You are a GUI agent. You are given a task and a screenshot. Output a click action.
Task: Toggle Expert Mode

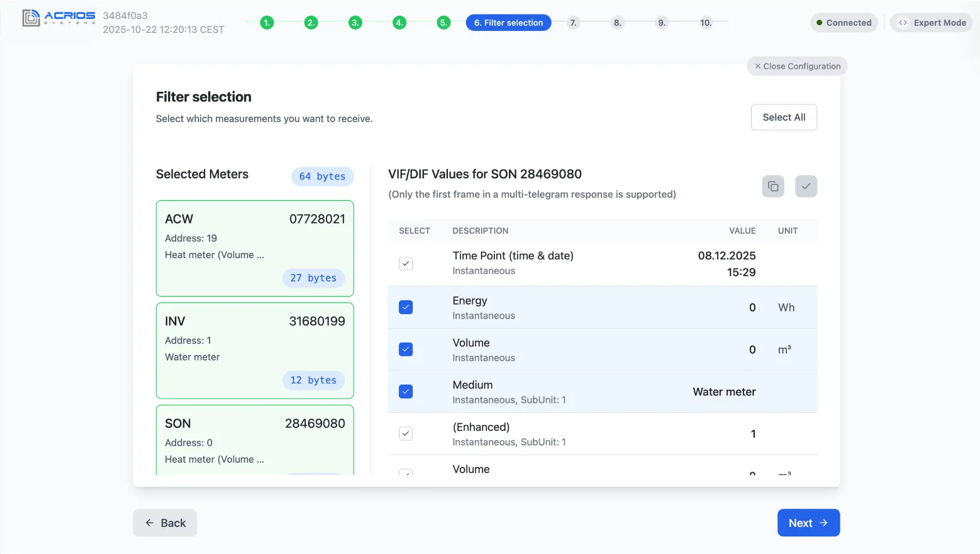tap(931, 23)
